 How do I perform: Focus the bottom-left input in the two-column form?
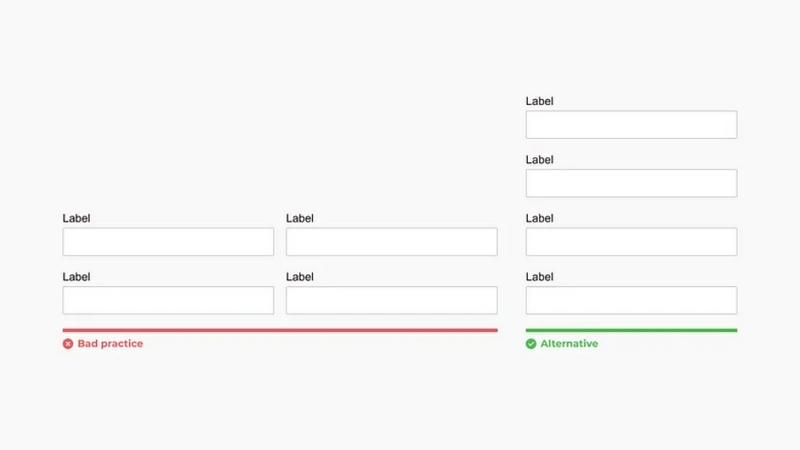168,300
